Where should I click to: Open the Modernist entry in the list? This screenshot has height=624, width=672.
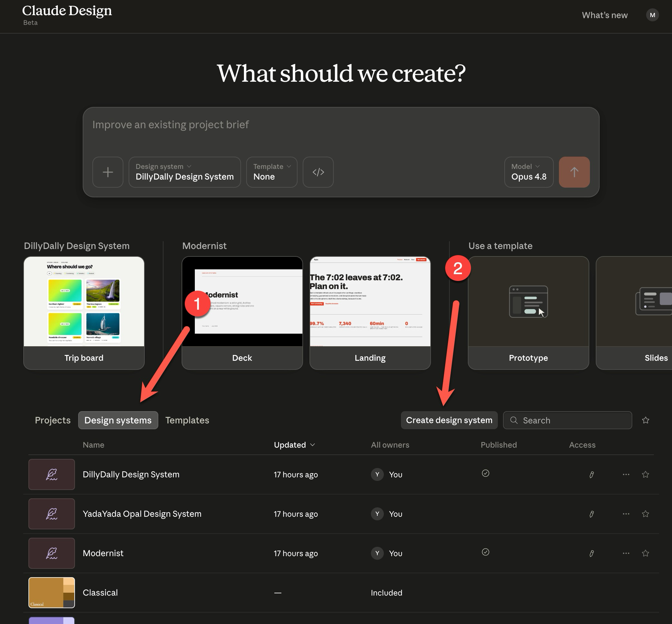[103, 554]
